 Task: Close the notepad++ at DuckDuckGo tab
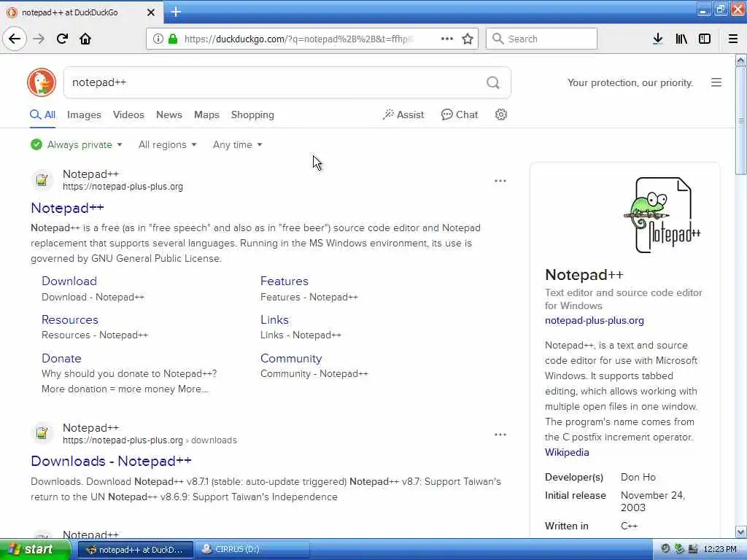pos(151,12)
